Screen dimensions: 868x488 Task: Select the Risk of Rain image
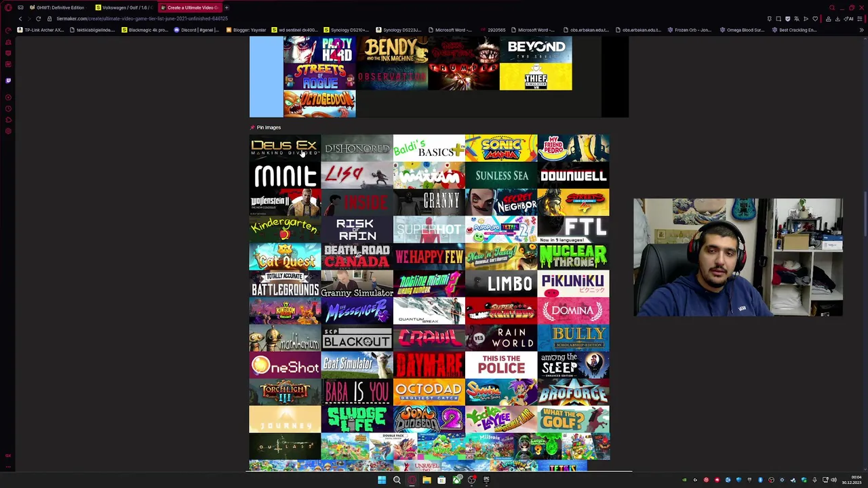click(357, 229)
